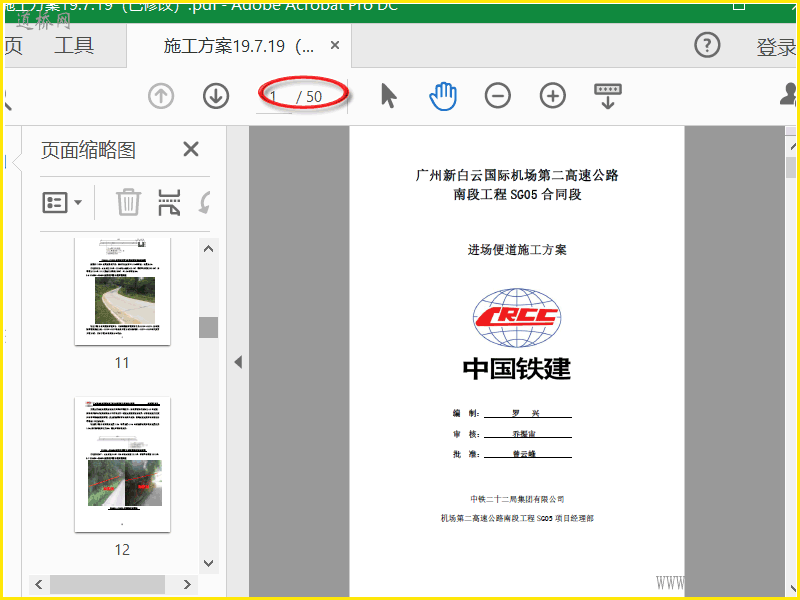Click the thumbnail panel horizontal scrollbar handle
The height and width of the screenshot is (600, 800).
click(x=107, y=584)
